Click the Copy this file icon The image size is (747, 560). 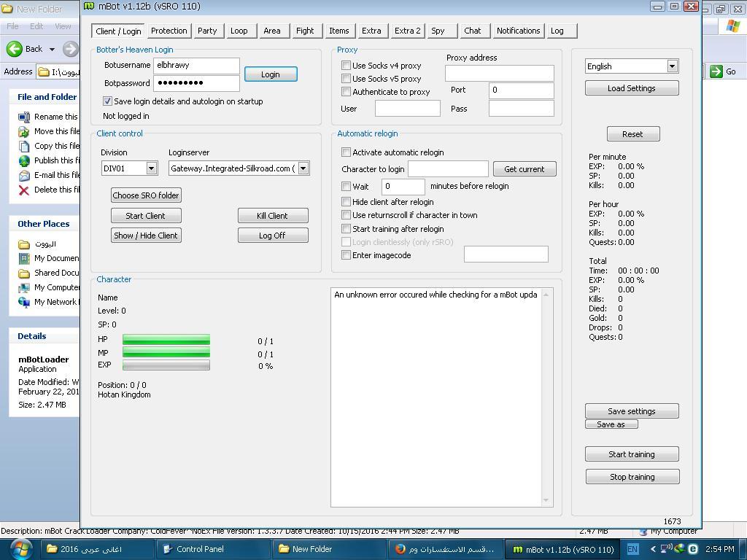pyautogui.click(x=24, y=146)
